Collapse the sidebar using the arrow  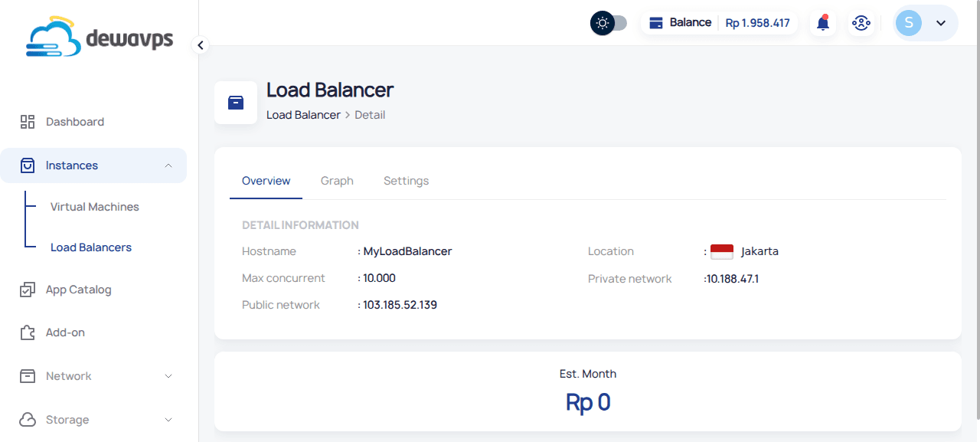[200, 45]
